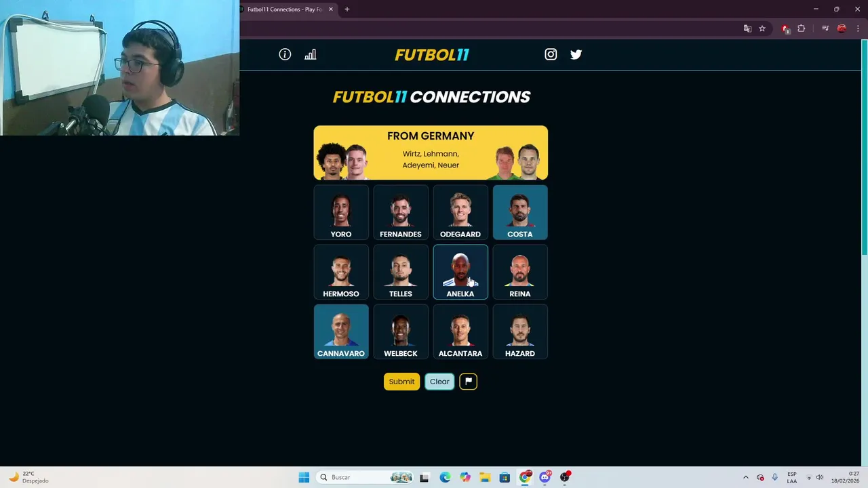The width and height of the screenshot is (868, 488).
Task: Deselect the Costa player card
Action: [x=520, y=212]
